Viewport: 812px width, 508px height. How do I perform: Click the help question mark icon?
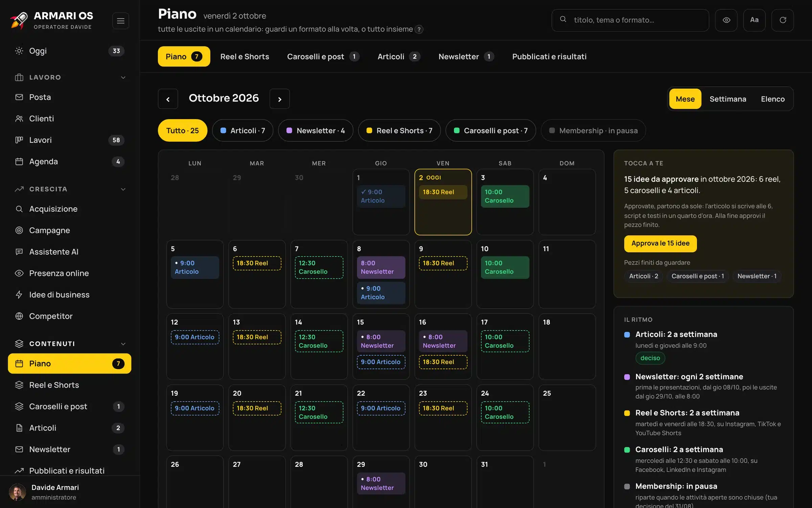(x=419, y=29)
